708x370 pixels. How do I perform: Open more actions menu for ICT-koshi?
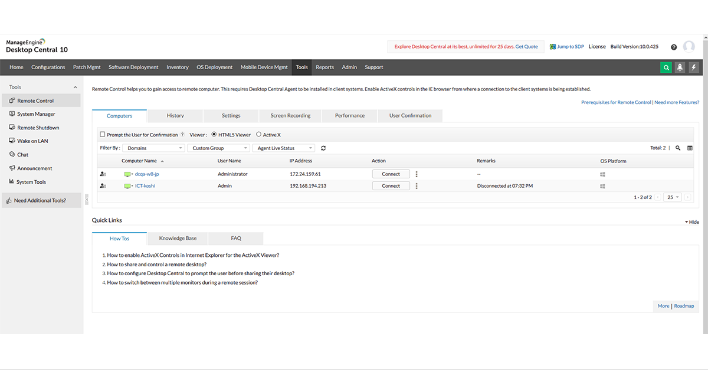pos(416,186)
